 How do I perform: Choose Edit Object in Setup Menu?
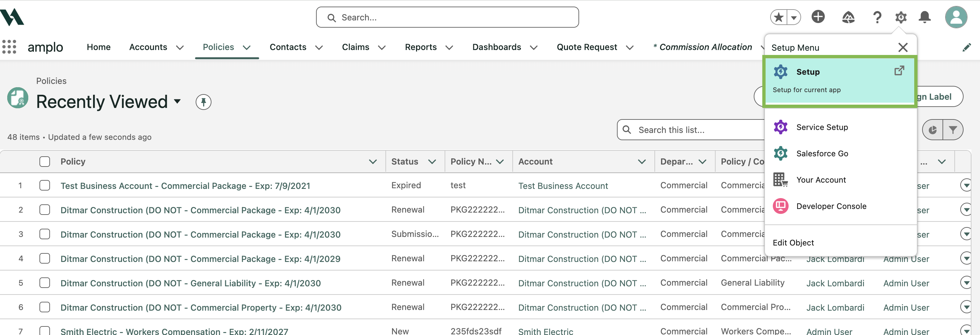(793, 243)
